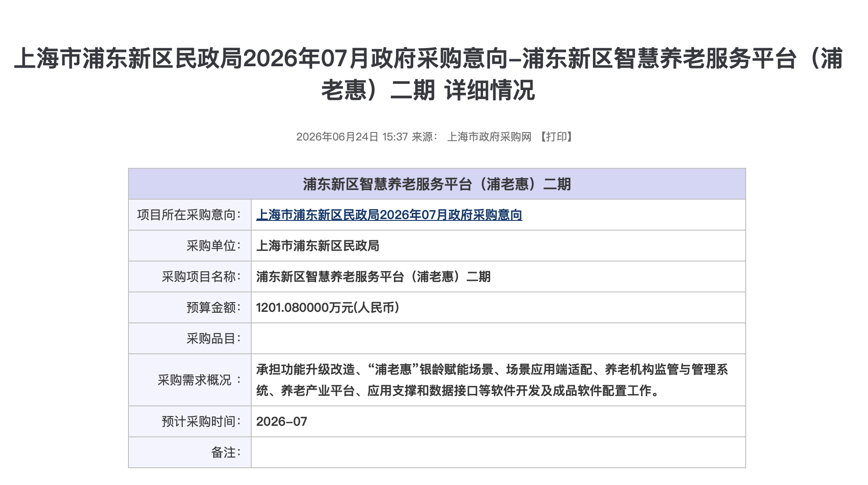Click the 采购项目名称 label

pyautogui.click(x=201, y=277)
